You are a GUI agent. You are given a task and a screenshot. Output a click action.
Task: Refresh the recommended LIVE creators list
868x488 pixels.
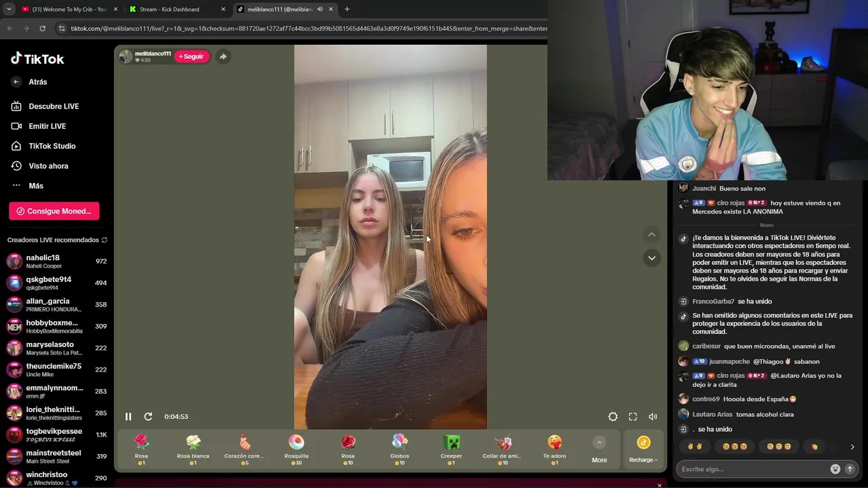coord(104,240)
